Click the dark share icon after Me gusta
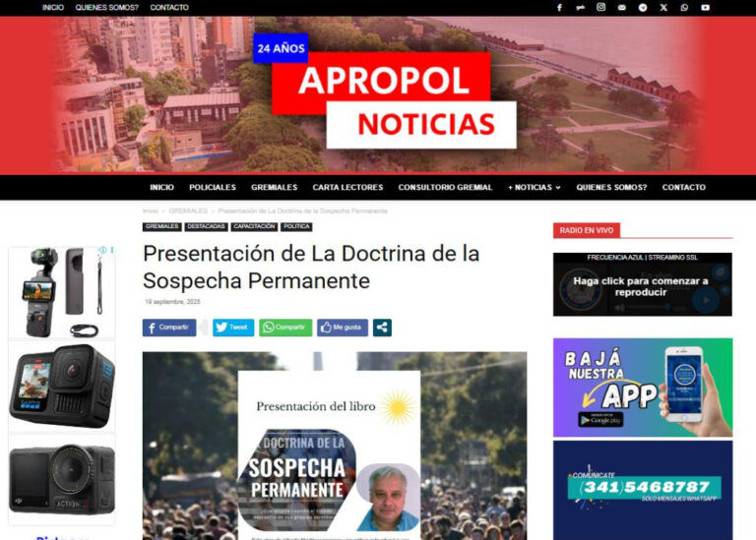Image resolution: width=756 pixels, height=540 pixels. (382, 328)
